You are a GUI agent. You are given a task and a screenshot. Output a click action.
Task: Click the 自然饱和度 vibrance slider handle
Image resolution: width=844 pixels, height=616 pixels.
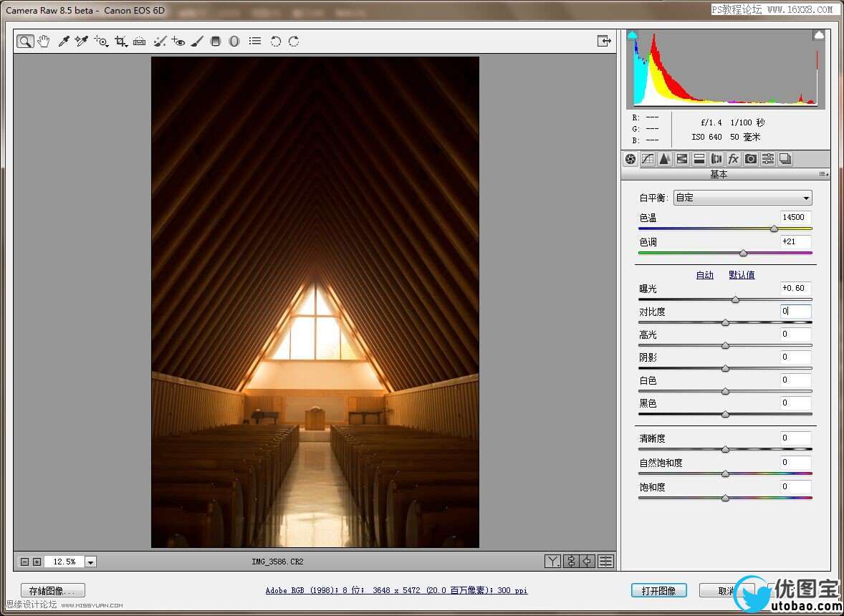(725, 474)
